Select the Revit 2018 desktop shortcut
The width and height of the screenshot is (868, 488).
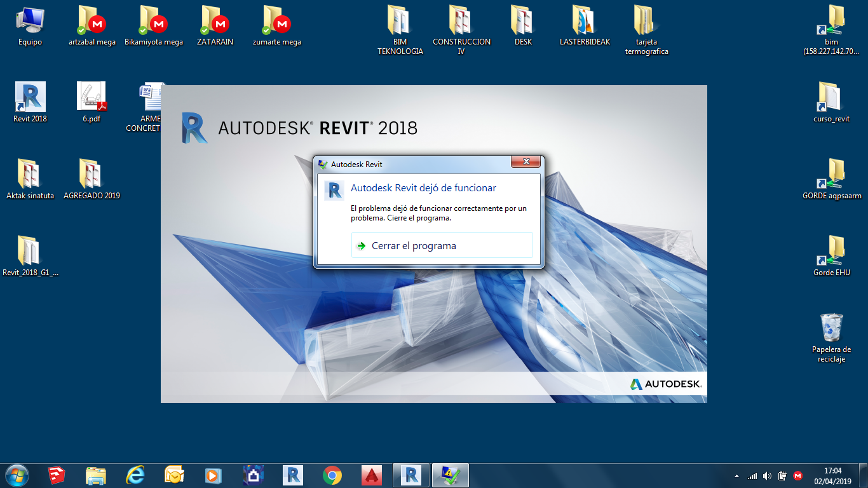pyautogui.click(x=31, y=102)
